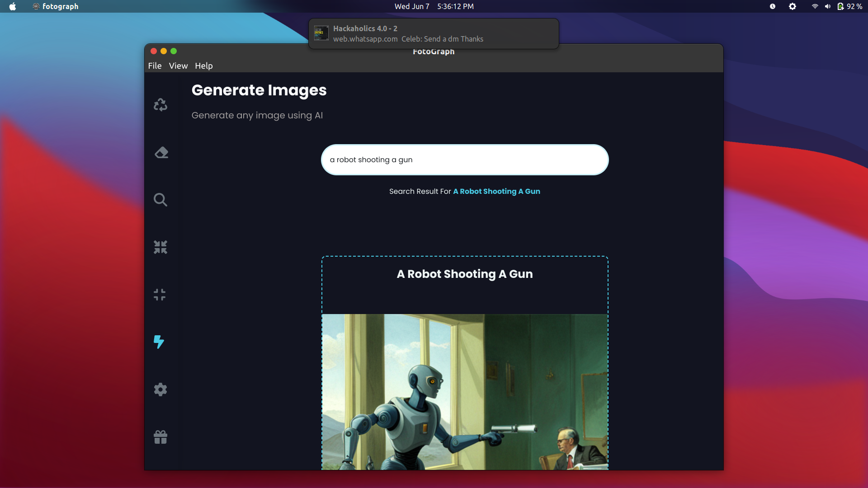This screenshot has height=488, width=868.
Task: Open settings via gear icon
Action: (160, 389)
